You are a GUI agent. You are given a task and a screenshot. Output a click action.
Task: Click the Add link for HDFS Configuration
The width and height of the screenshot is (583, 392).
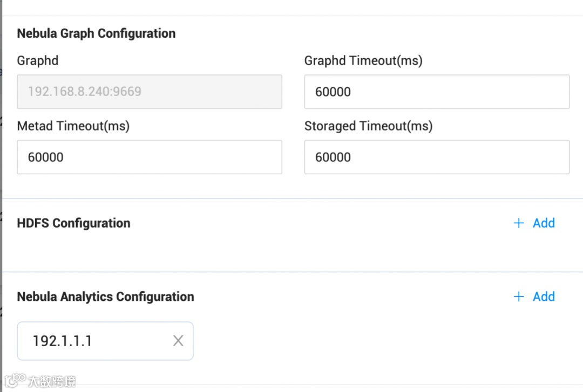click(x=544, y=223)
